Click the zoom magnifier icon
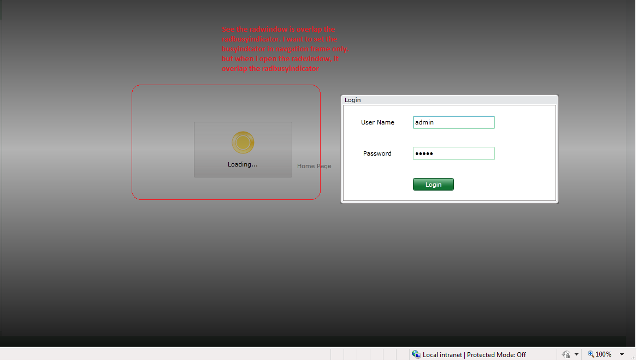 click(x=590, y=354)
